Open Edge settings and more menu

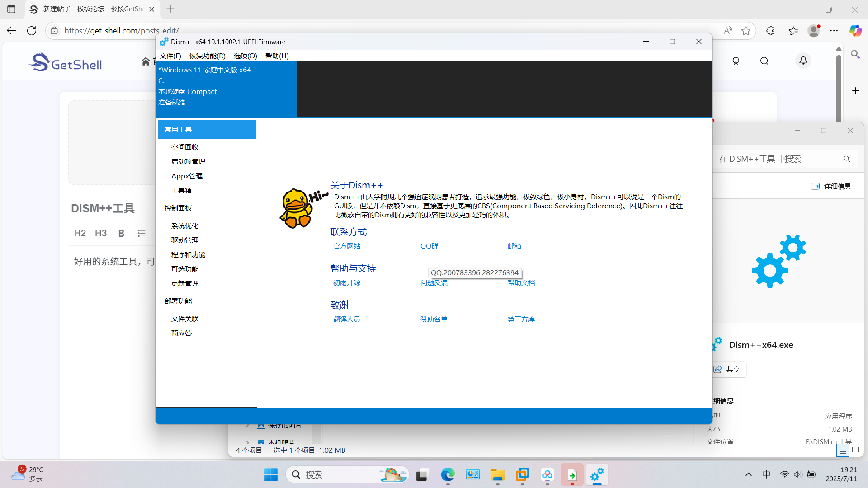834,30
